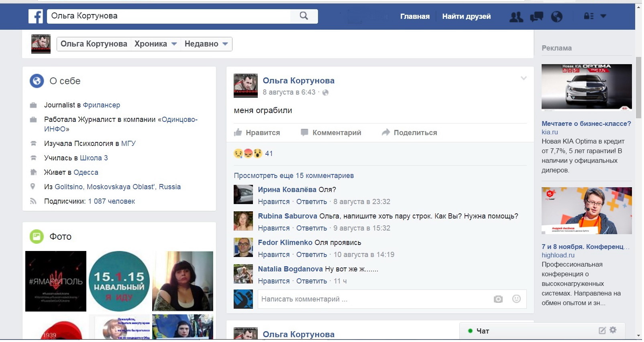Like the post with Нравится button

click(x=257, y=133)
